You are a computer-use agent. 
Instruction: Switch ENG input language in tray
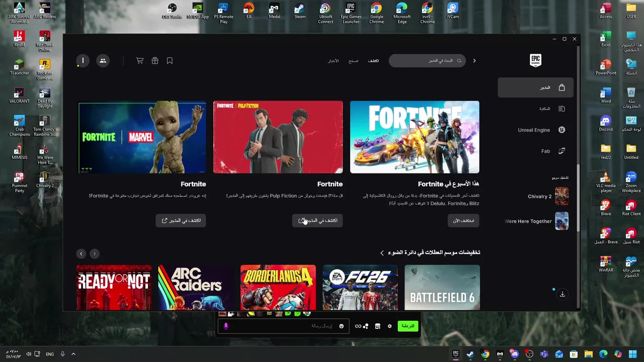(50, 354)
